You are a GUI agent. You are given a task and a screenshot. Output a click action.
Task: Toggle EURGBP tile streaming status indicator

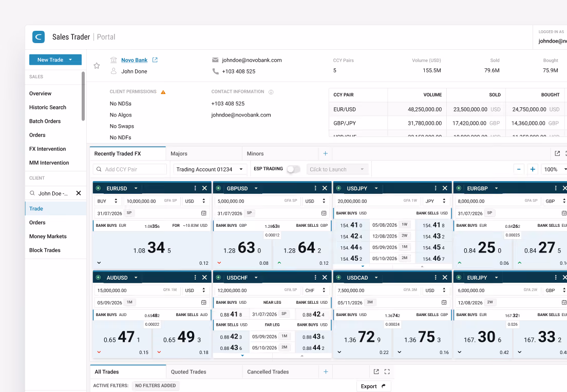[459, 188]
